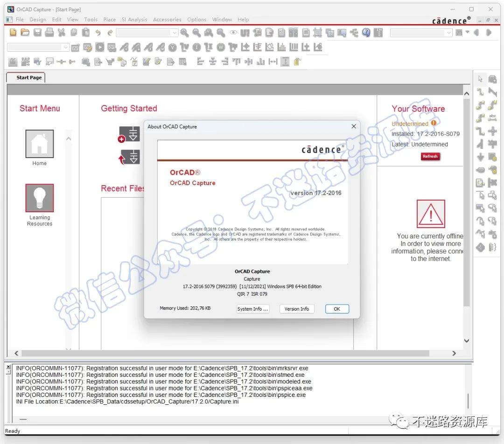Open the File menu
Screen dimensions: 504x444
(20, 19)
